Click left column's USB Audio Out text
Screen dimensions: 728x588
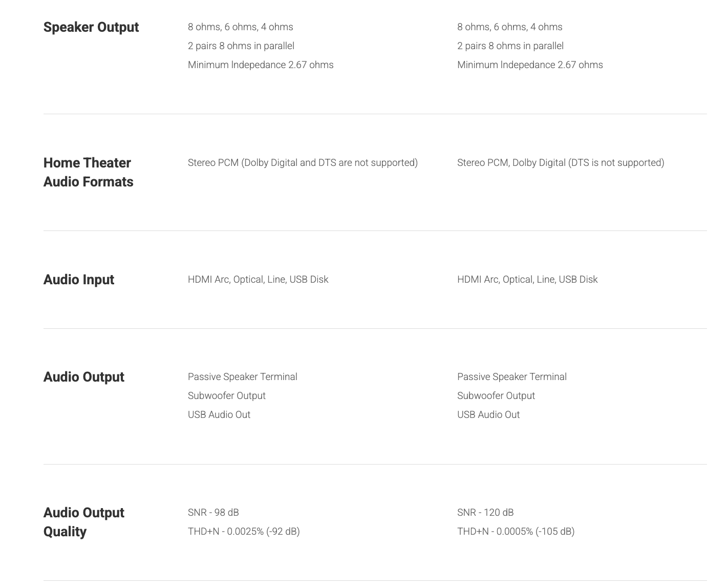click(x=219, y=415)
